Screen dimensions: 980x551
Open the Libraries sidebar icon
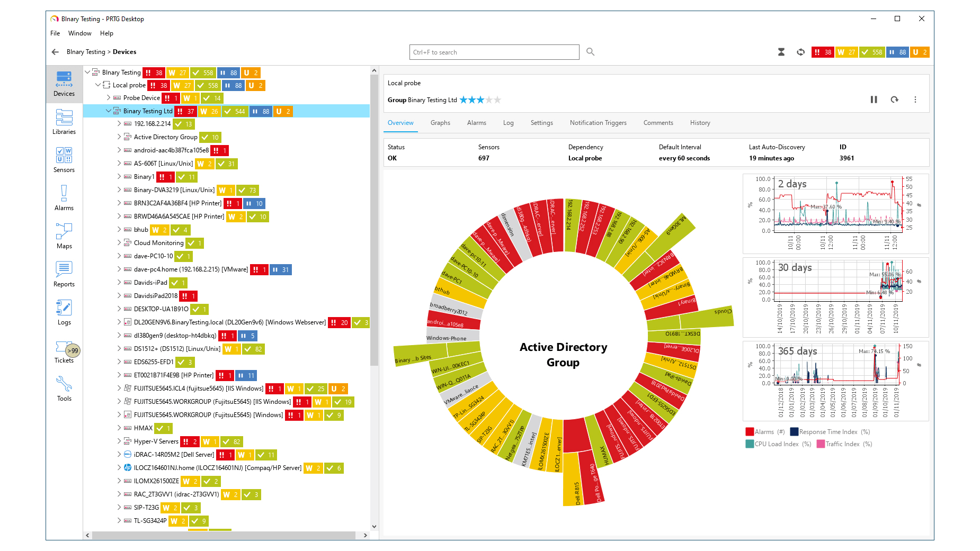[64, 121]
